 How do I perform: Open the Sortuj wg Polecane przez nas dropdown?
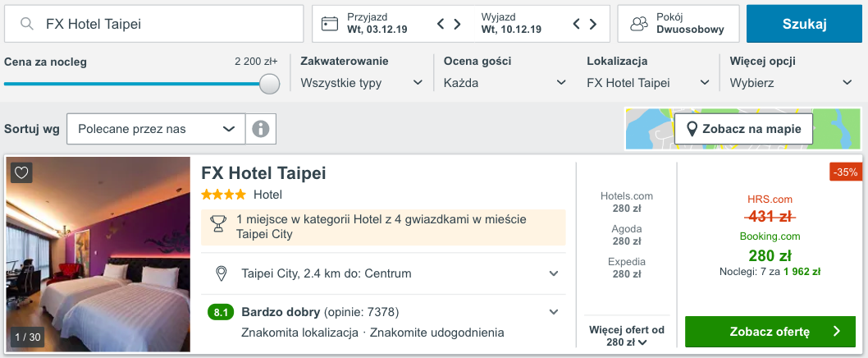click(156, 129)
